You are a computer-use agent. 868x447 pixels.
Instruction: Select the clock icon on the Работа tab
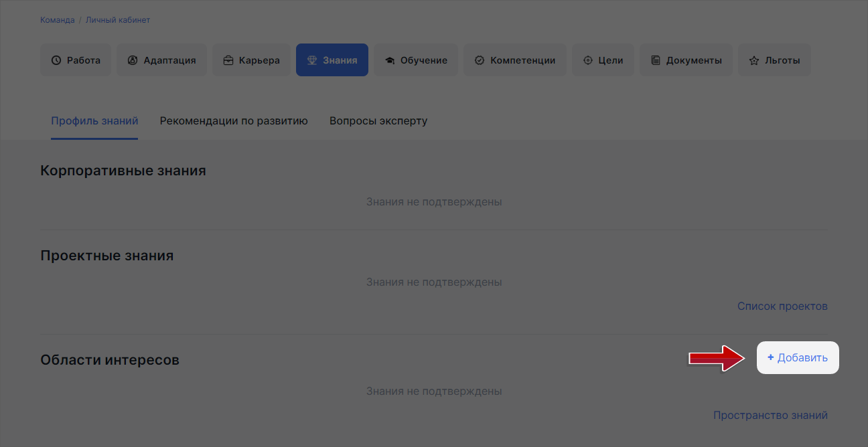point(57,60)
